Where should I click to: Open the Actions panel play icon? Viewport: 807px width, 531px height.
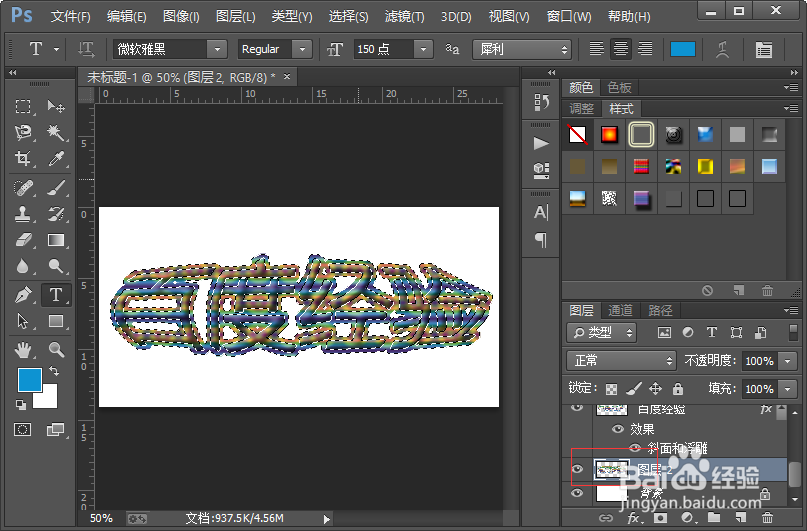(x=541, y=143)
